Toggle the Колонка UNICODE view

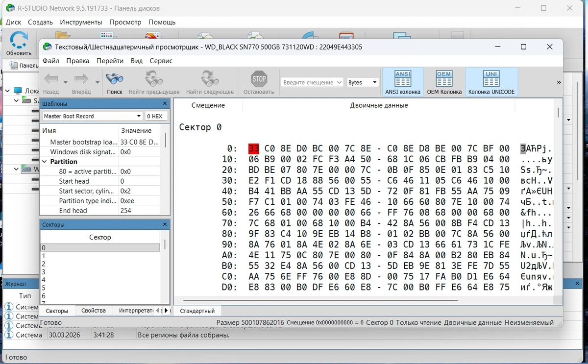(491, 82)
